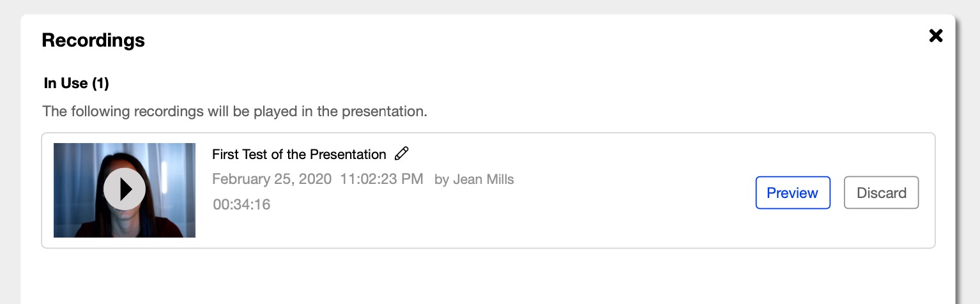Screen dimensions: 980x304
Task: Click the recording date February 25, 2020
Action: [x=272, y=179]
